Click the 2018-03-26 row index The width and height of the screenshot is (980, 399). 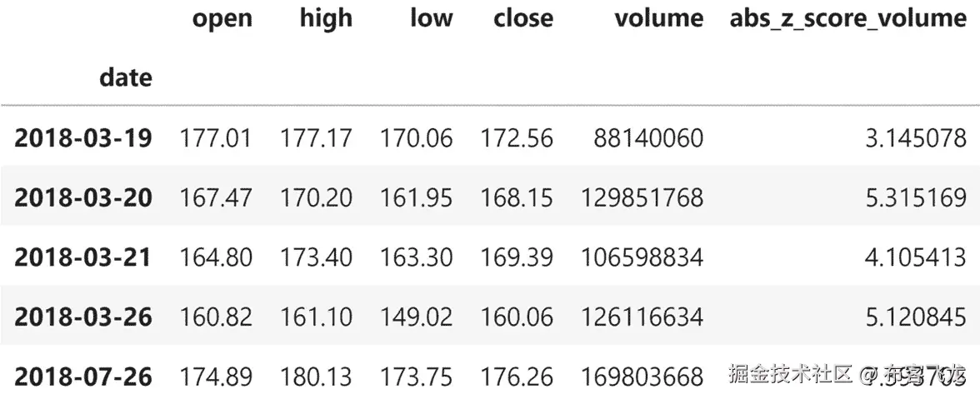pyautogui.click(x=83, y=317)
